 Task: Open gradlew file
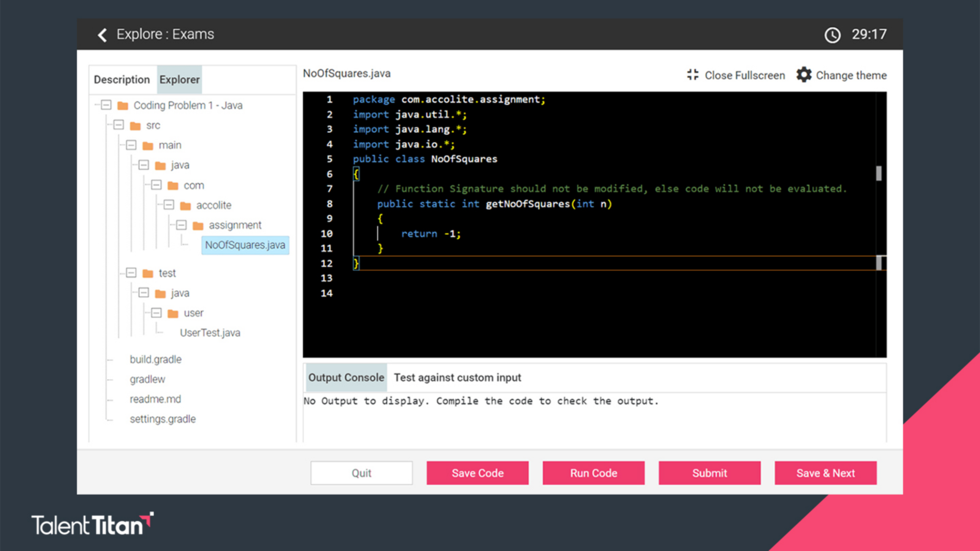tap(147, 380)
